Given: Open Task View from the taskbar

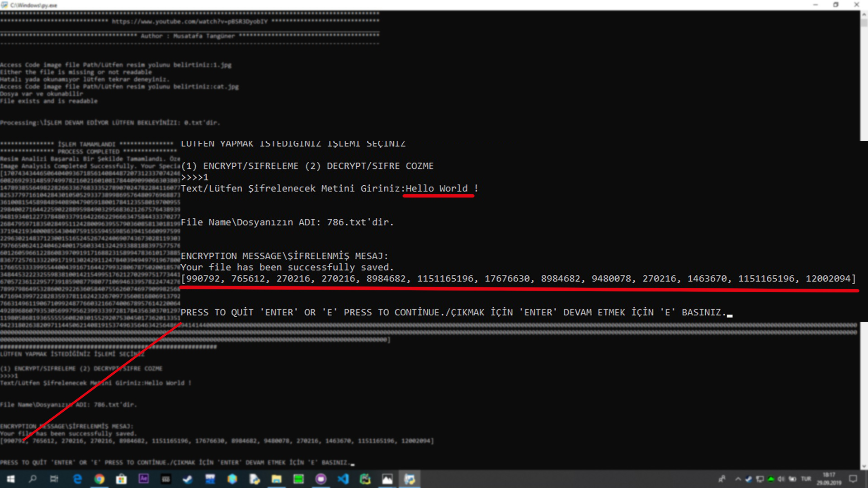Looking at the screenshot, I should [x=54, y=479].
